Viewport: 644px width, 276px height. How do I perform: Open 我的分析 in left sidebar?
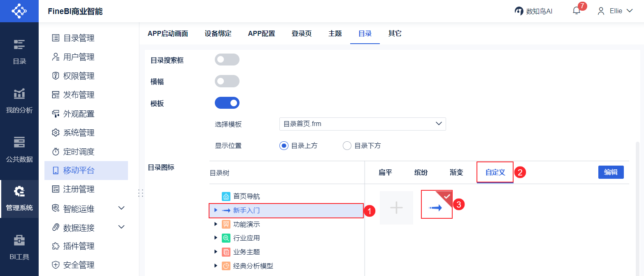tap(19, 100)
